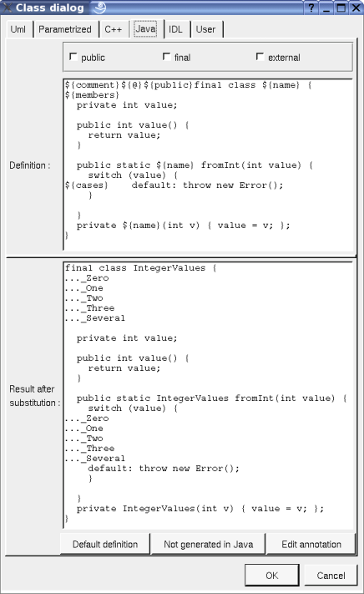
Task: Open Edit annotation
Action: (x=311, y=545)
